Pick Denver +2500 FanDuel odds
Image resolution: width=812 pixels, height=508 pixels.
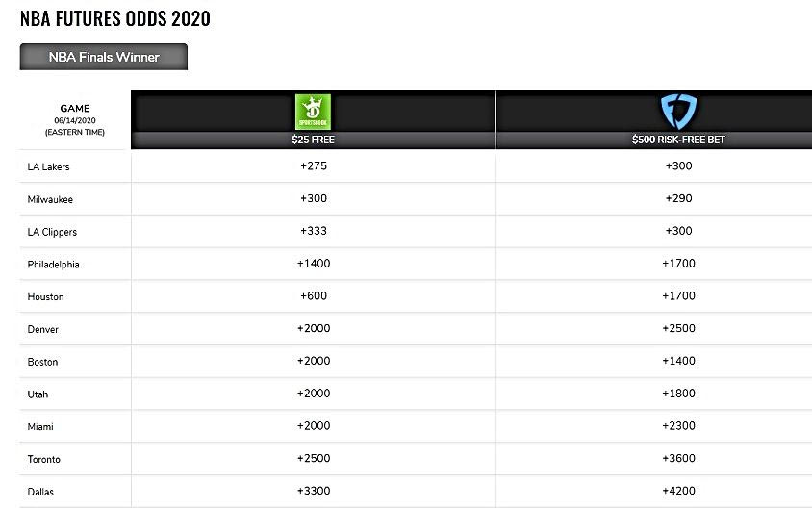[677, 329]
